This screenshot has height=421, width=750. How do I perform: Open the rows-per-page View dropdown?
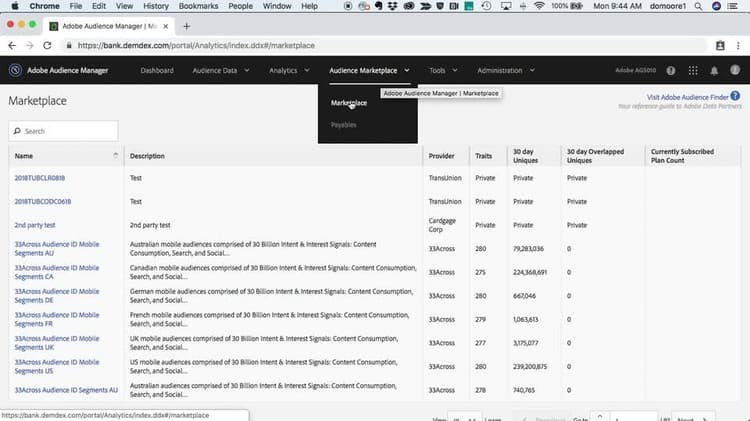pyautogui.click(x=464, y=418)
